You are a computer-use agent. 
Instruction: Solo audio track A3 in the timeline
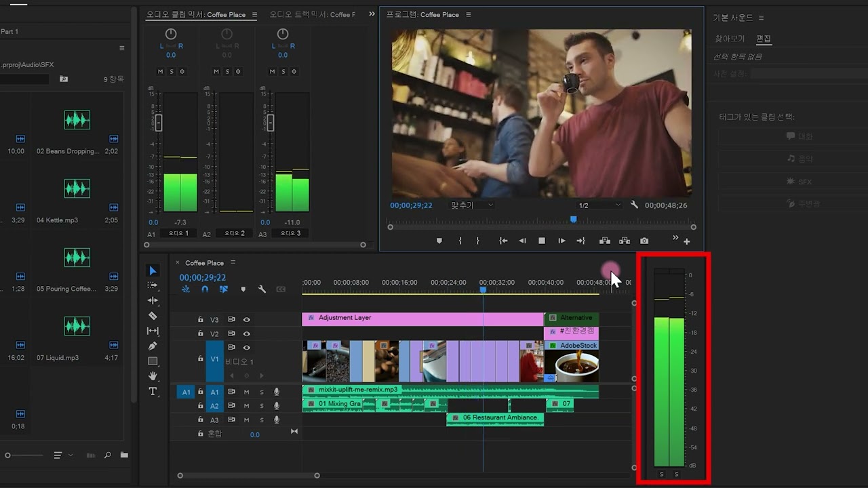pos(262,420)
